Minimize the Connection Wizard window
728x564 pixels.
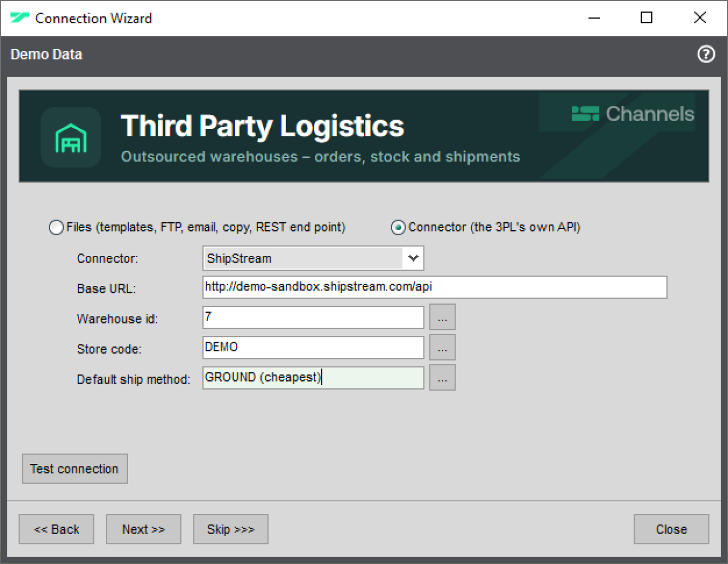tap(594, 18)
